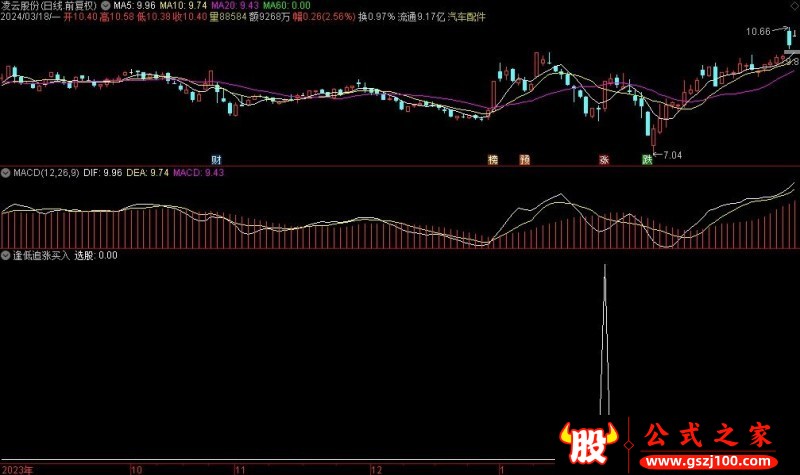Click month 11 marker on time axis
Screen dimensions: 800x475
(239, 468)
